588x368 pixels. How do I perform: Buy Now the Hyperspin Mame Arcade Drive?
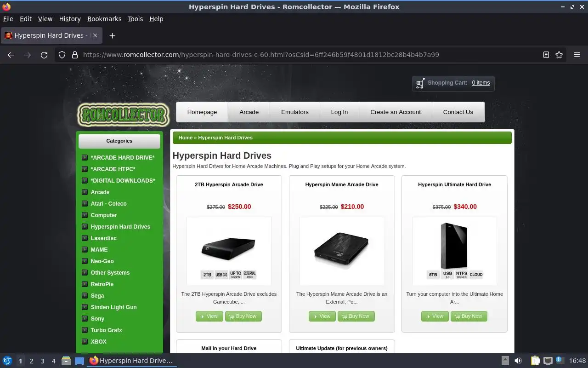coord(356,316)
